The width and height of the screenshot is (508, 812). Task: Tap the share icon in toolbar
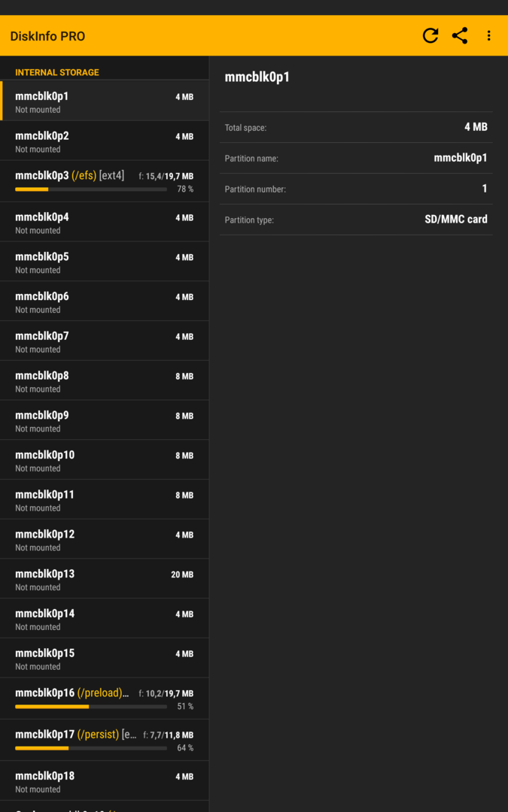click(x=460, y=36)
